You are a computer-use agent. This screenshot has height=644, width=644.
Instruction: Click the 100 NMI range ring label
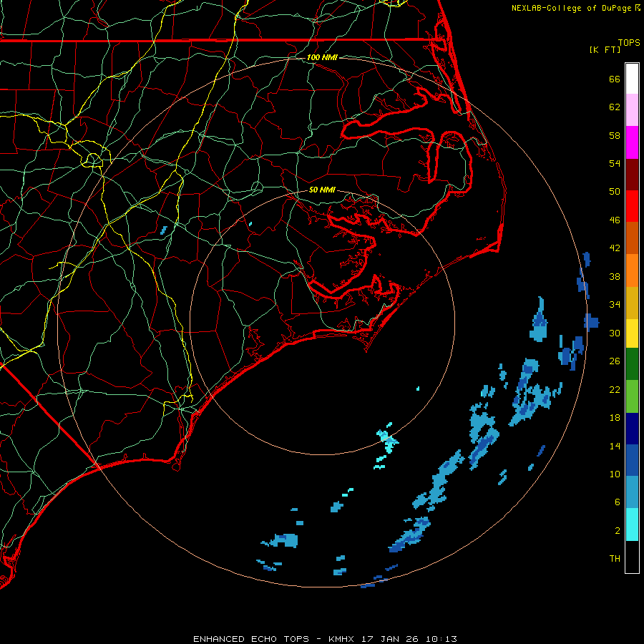point(323,57)
